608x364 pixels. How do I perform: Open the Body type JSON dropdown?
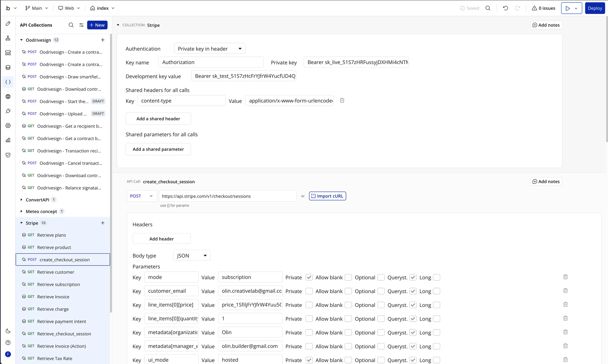click(192, 256)
